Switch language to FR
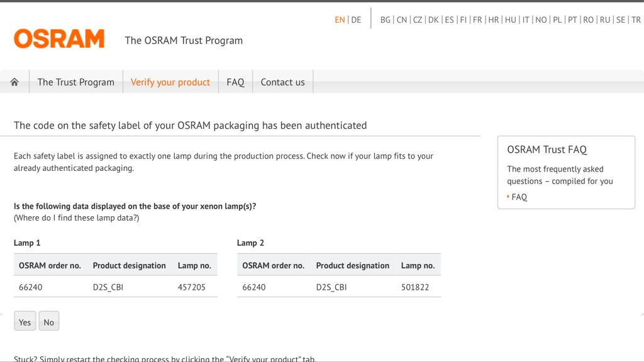This screenshot has width=644, height=362. pyautogui.click(x=477, y=19)
